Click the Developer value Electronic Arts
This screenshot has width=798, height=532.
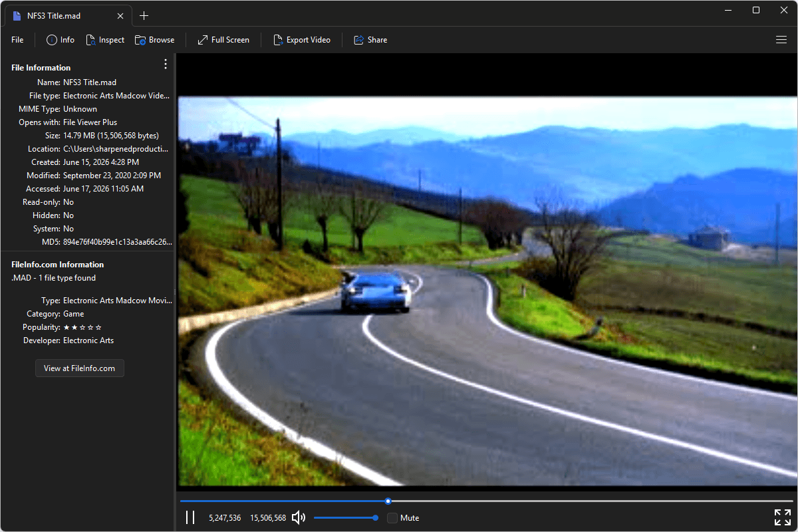pos(88,340)
